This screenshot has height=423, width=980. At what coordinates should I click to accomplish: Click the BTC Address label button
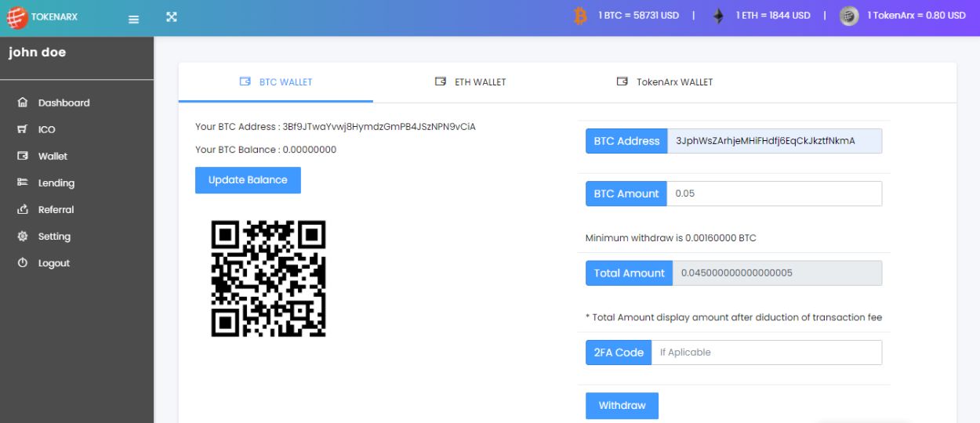pyautogui.click(x=626, y=141)
